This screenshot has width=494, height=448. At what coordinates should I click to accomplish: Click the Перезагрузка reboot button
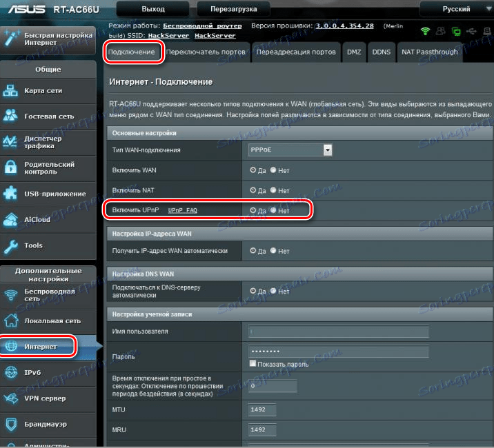tap(233, 9)
